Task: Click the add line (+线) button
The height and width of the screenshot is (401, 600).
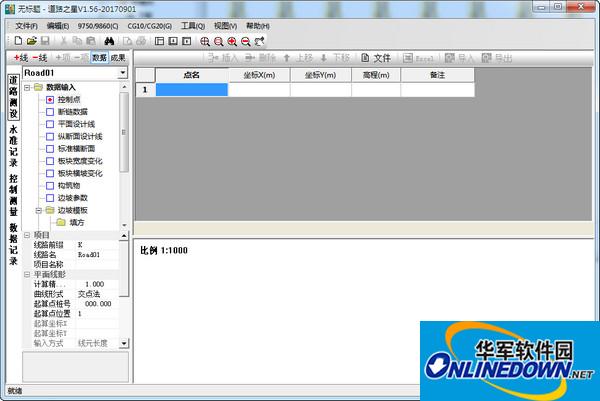Action: pyautogui.click(x=19, y=58)
